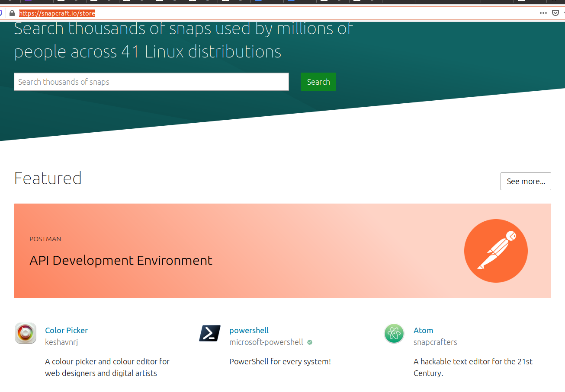Open the Atom snap page
The image size is (565, 392).
click(x=423, y=330)
